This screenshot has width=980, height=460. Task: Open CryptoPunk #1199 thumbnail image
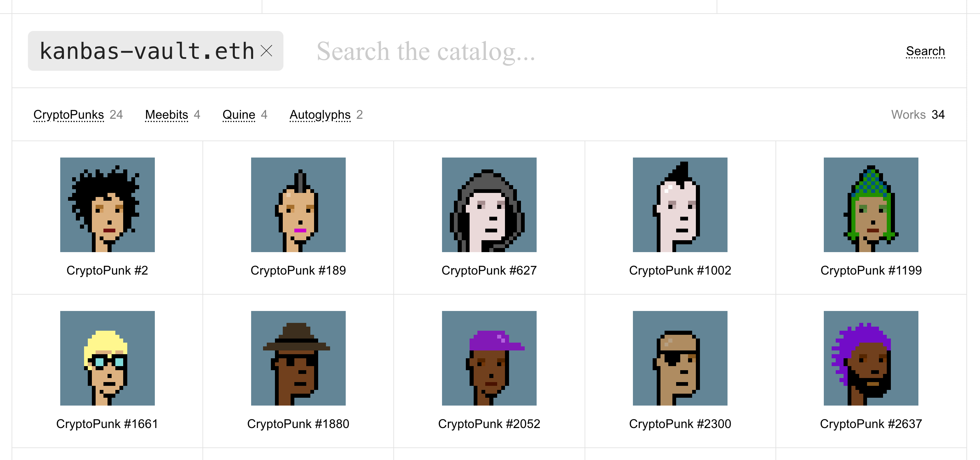click(x=871, y=205)
